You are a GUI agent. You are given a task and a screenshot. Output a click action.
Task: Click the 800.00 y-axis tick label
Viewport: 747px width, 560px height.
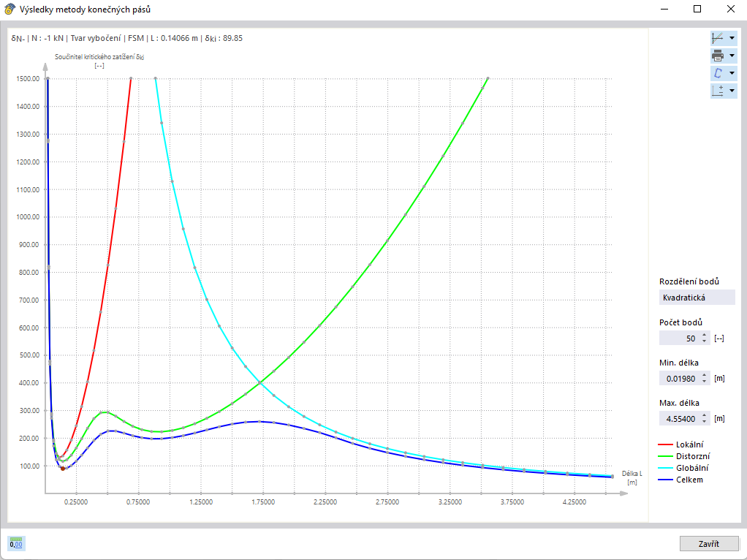coord(29,273)
